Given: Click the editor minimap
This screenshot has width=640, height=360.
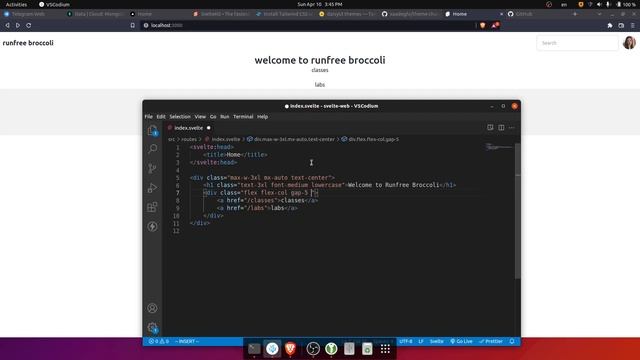Looking at the screenshot, I should point(499,147).
